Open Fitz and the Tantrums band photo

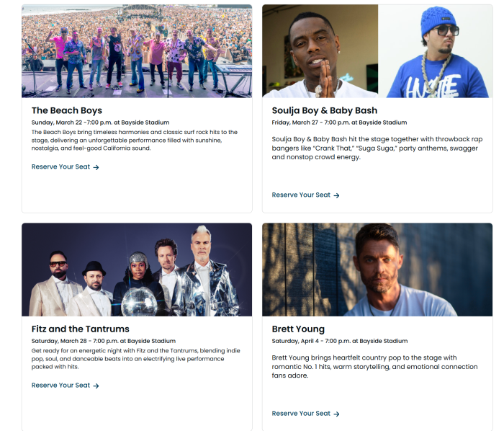tap(137, 270)
